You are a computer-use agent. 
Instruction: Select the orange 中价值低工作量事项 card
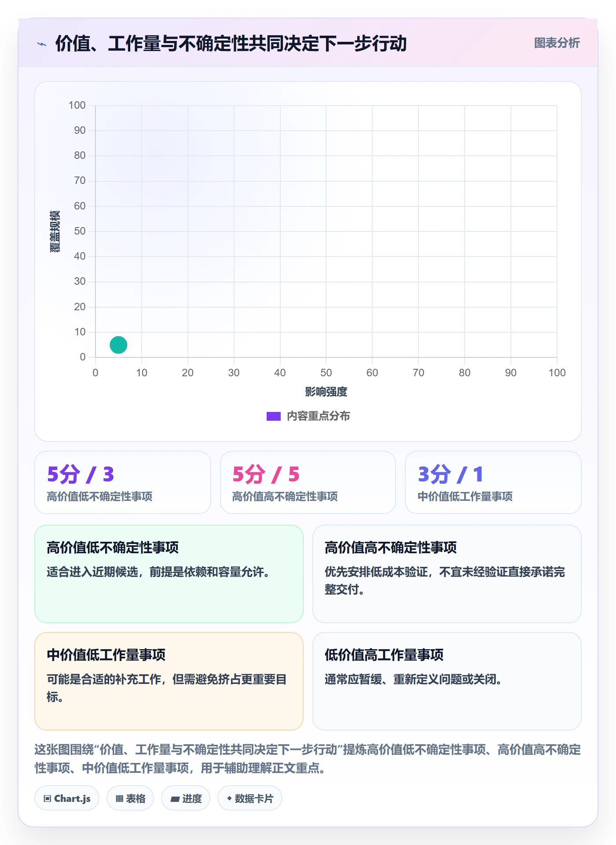tap(169, 681)
